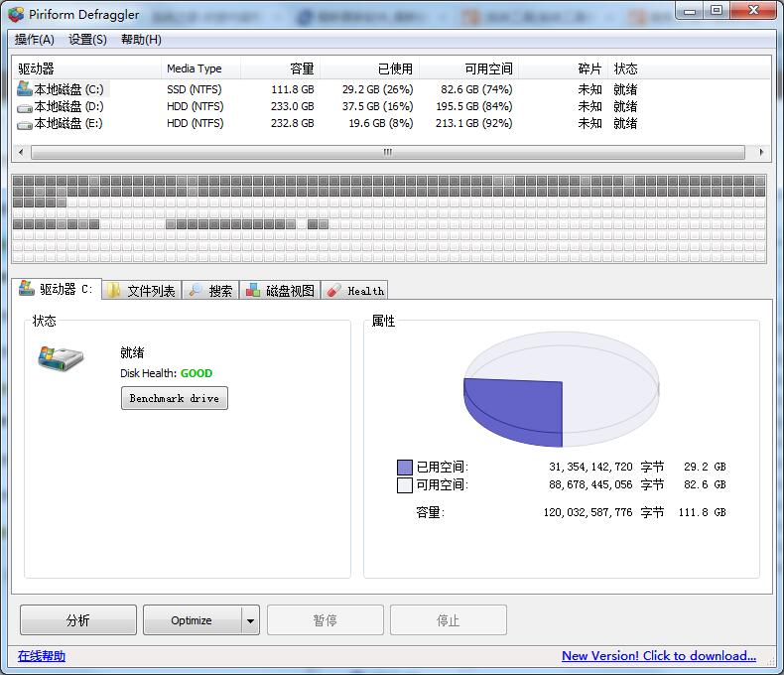The width and height of the screenshot is (784, 675).
Task: Click the Defraggler app icon in title bar
Action: point(15,14)
